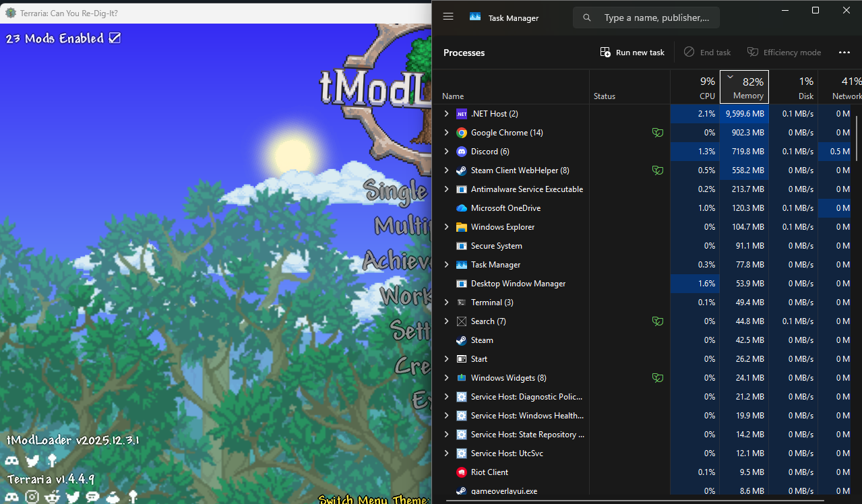Click the Google Chrome efficiency mode leaf
The width and height of the screenshot is (862, 504).
pos(657,133)
